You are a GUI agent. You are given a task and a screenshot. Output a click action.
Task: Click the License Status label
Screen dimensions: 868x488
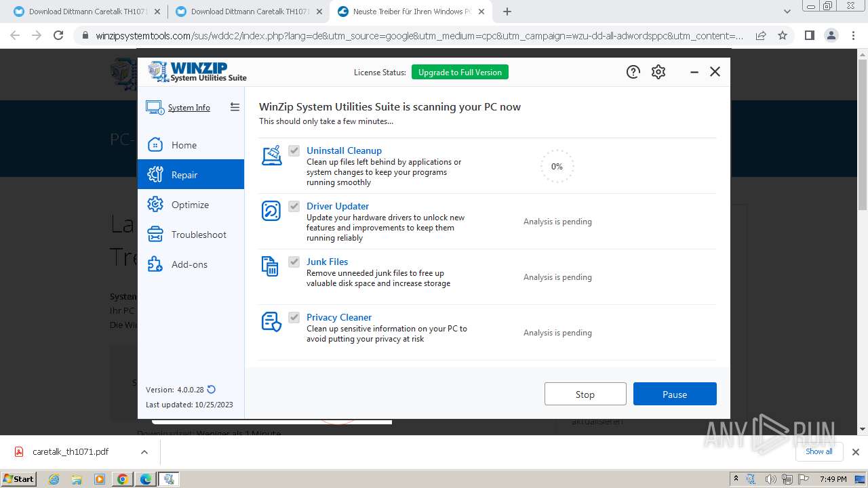pyautogui.click(x=380, y=73)
